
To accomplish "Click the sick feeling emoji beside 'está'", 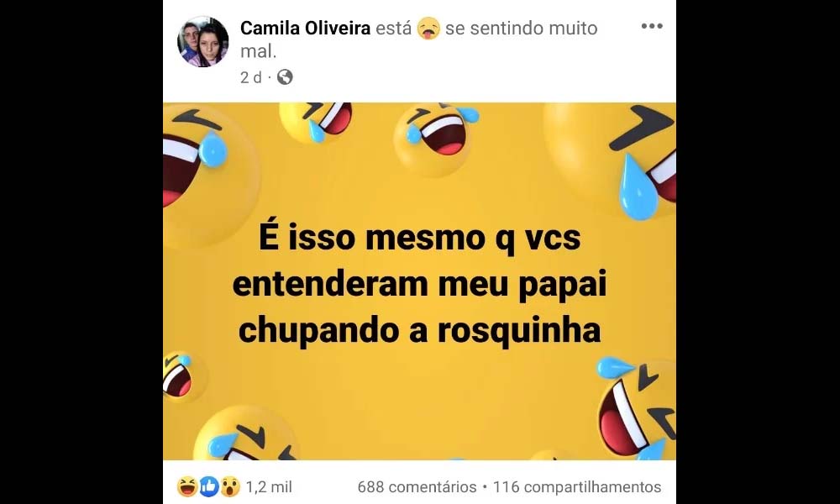I will tap(428, 28).
